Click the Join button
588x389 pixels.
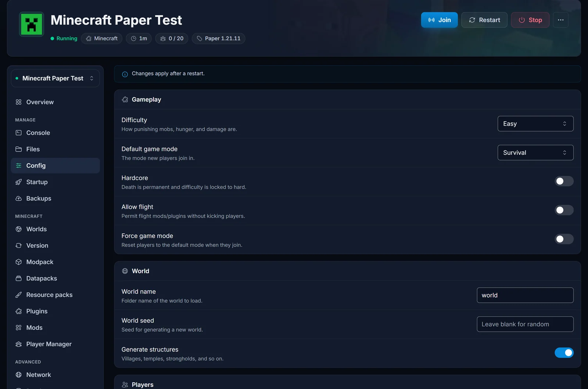[x=439, y=20]
